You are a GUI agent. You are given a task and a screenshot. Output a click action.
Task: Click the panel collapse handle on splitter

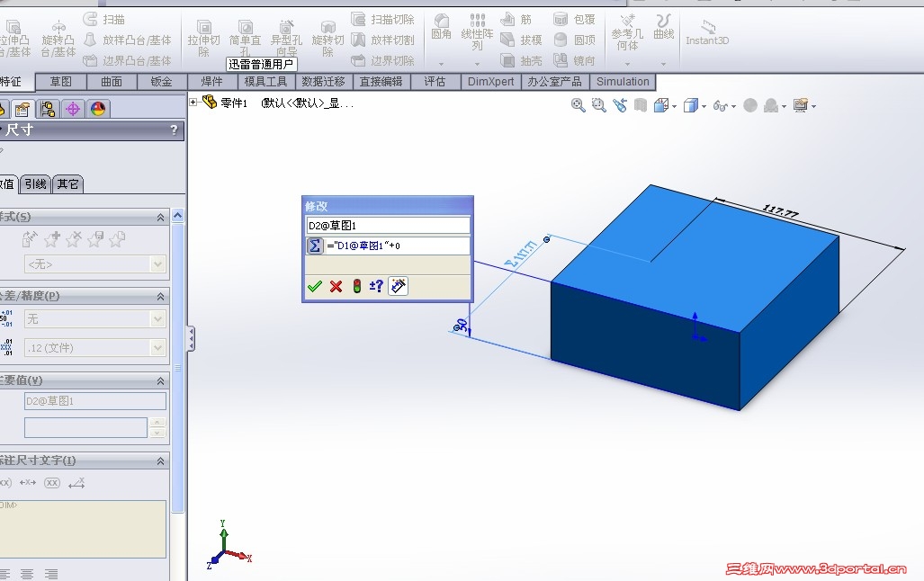point(191,339)
